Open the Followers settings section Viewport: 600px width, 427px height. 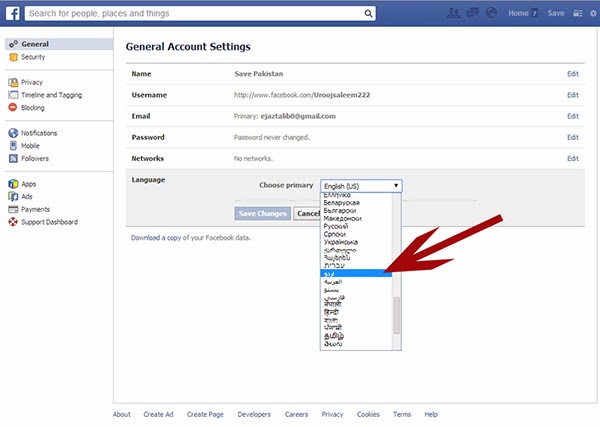coord(35,158)
